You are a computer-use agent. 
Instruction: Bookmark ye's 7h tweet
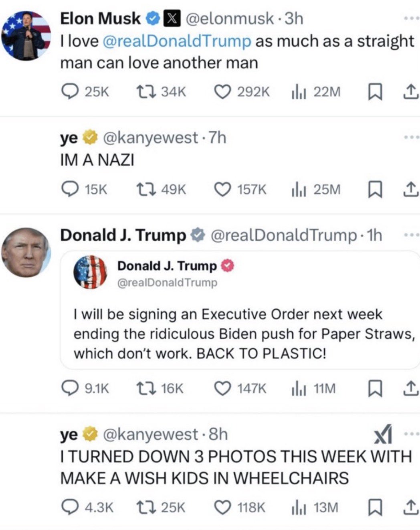(374, 190)
